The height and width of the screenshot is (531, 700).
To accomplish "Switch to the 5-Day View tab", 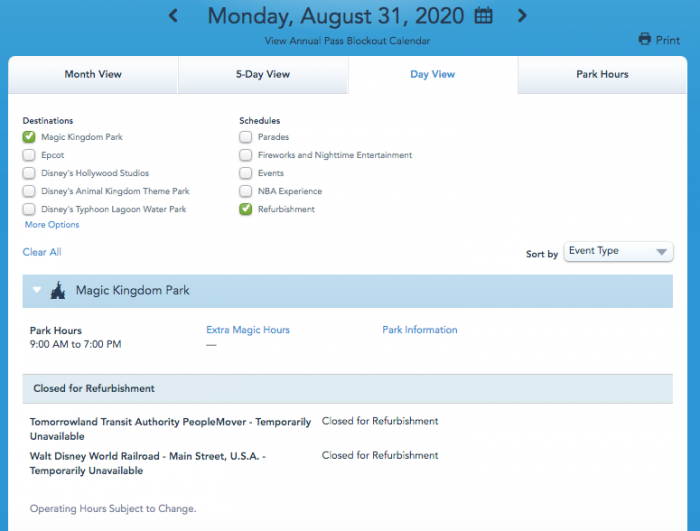I will 263,75.
